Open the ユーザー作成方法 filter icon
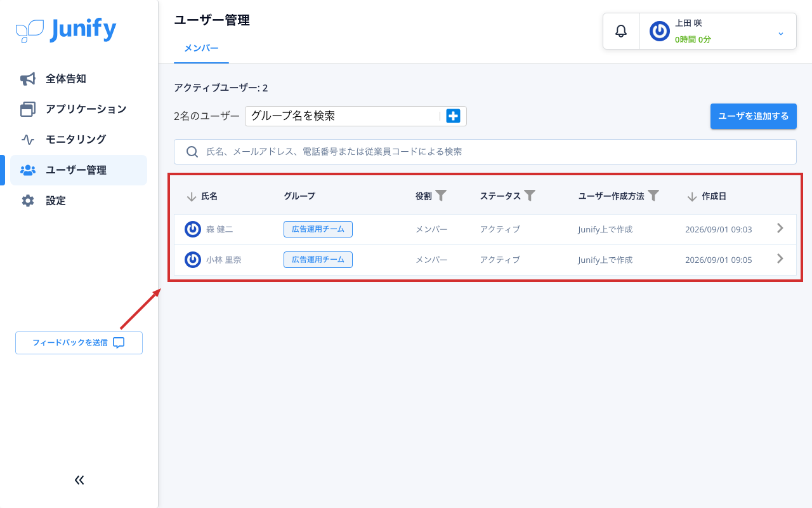The height and width of the screenshot is (508, 812). pos(653,196)
